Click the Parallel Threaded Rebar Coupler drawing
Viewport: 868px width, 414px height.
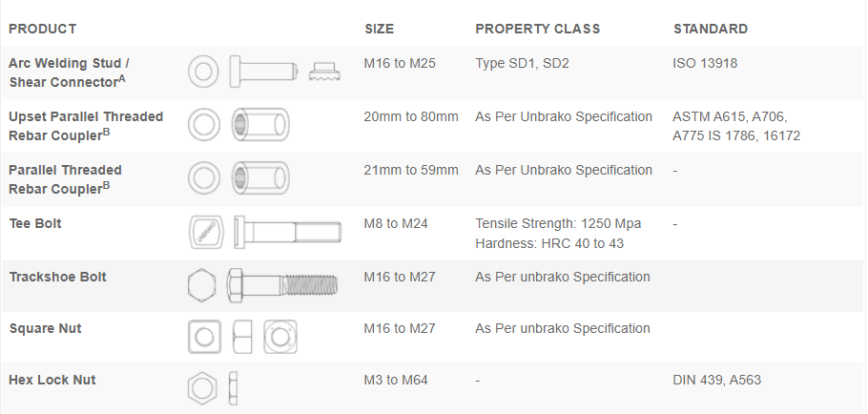pyautogui.click(x=239, y=178)
